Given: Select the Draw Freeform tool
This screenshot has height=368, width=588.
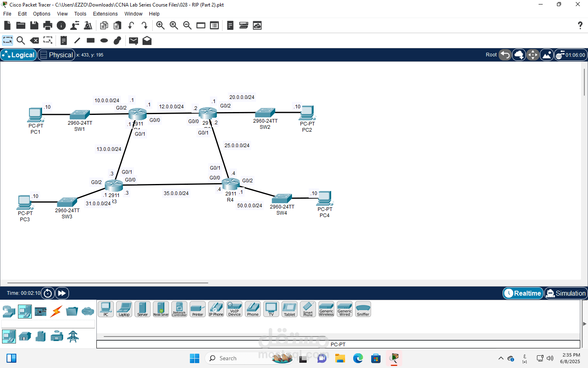Looking at the screenshot, I should pyautogui.click(x=118, y=40).
